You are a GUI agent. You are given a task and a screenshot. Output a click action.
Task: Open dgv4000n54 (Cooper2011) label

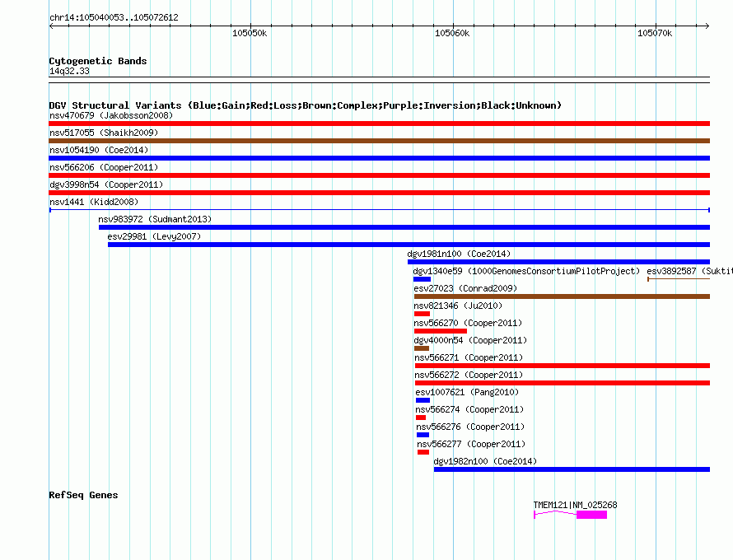click(470, 340)
